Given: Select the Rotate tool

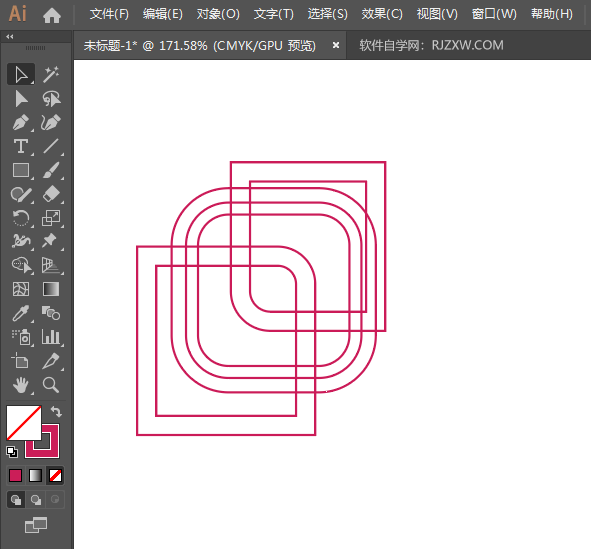Looking at the screenshot, I should tap(21, 218).
